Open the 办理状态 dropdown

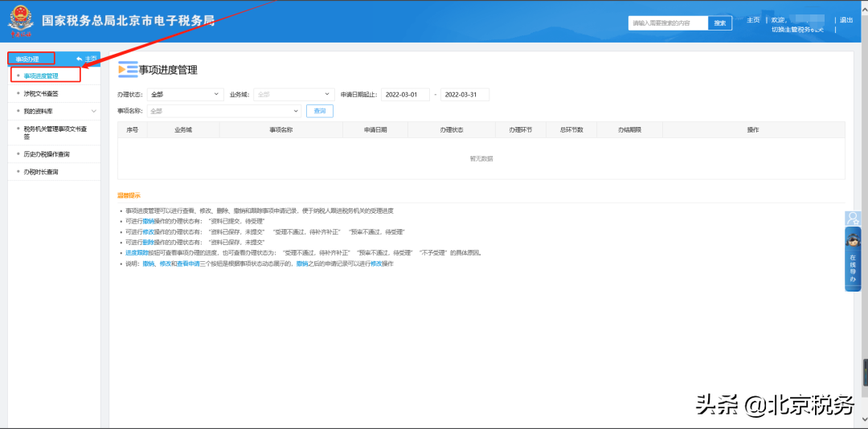[x=185, y=95]
